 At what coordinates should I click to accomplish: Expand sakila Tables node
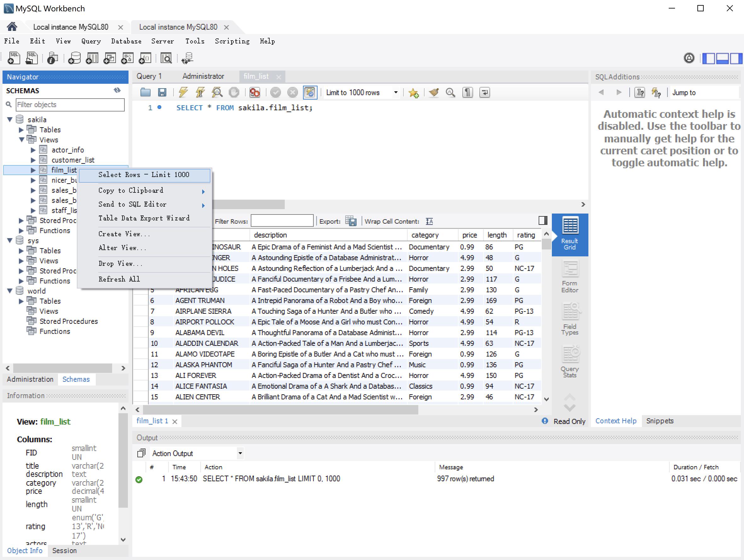21,129
